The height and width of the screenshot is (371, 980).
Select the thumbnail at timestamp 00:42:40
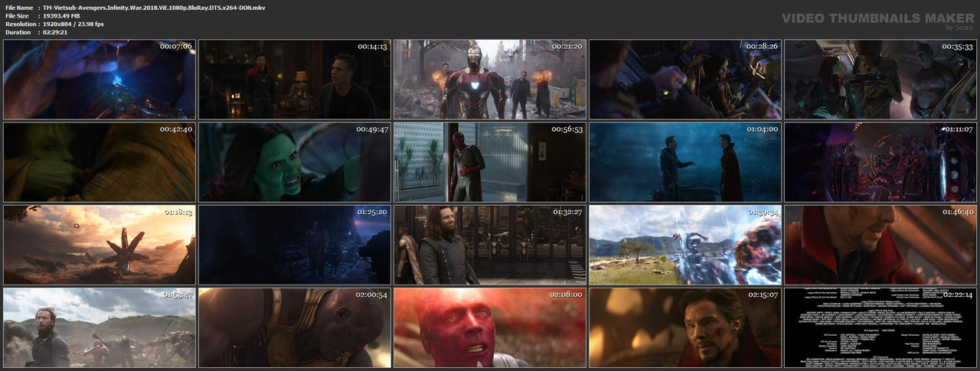coord(100,162)
